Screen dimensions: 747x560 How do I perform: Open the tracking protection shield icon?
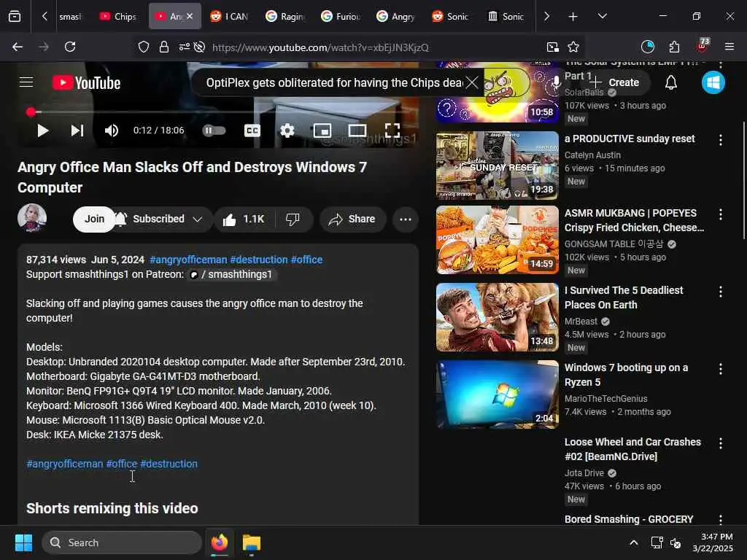[x=144, y=47]
